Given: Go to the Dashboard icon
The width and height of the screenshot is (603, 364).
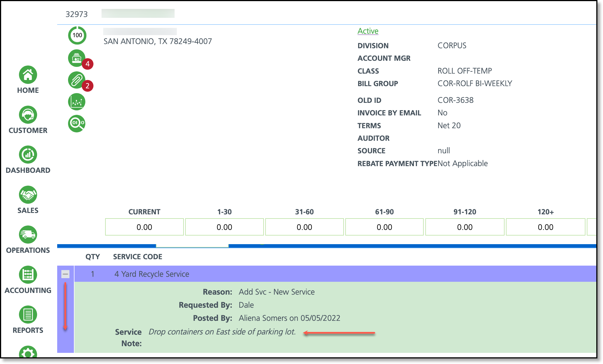Looking at the screenshot, I should (x=28, y=154).
